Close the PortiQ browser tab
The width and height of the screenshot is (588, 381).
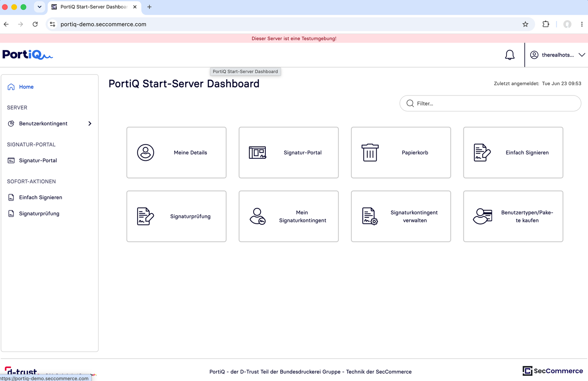click(x=135, y=7)
